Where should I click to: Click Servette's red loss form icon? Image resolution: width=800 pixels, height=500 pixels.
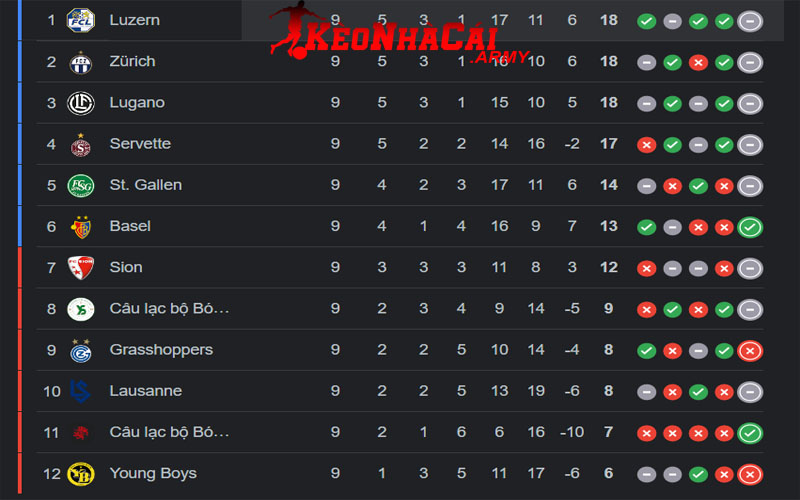[647, 145]
